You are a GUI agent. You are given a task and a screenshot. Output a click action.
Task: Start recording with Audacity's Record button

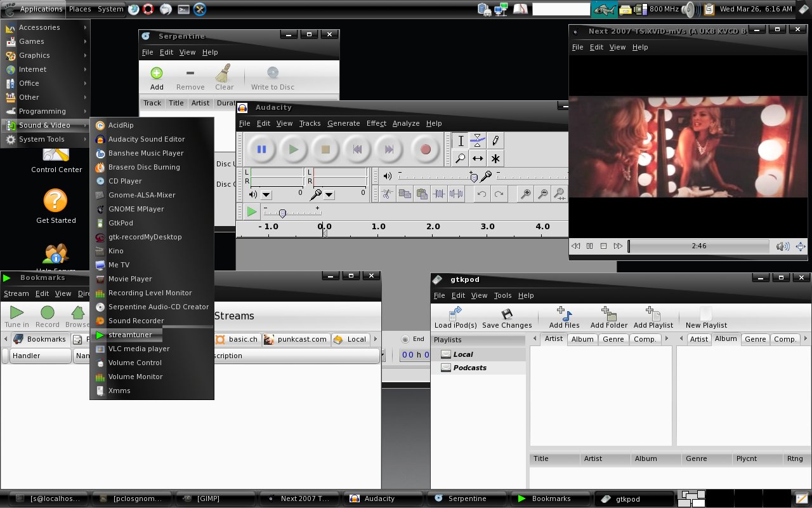(x=426, y=150)
